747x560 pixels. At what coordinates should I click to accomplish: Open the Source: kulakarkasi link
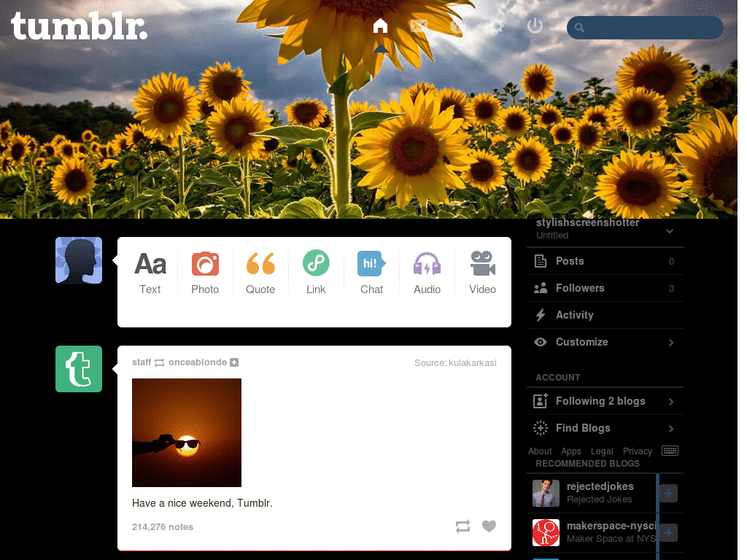pyautogui.click(x=455, y=363)
